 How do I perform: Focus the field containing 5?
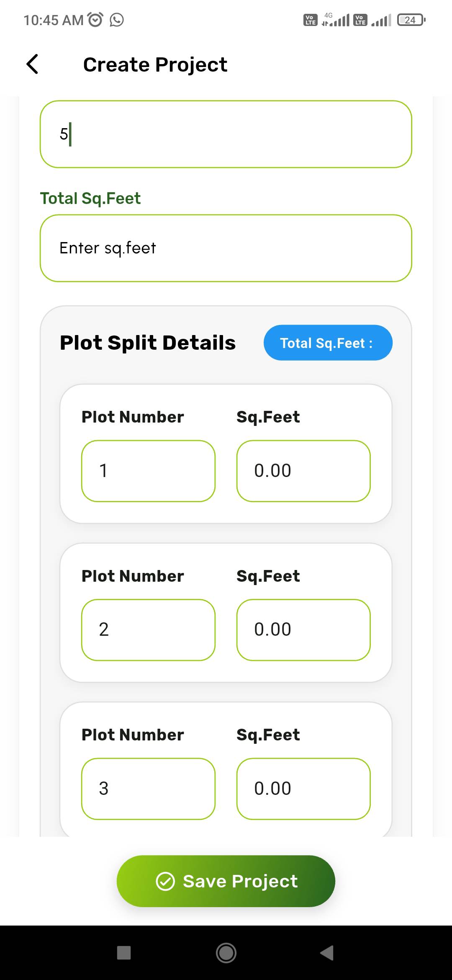tap(226, 134)
